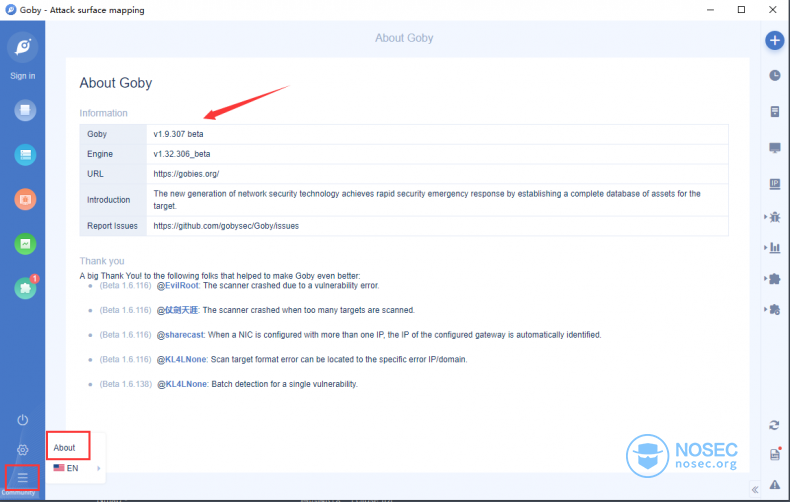Click the Engine label cell
Image resolution: width=790 pixels, height=502 pixels.
pyautogui.click(x=113, y=154)
